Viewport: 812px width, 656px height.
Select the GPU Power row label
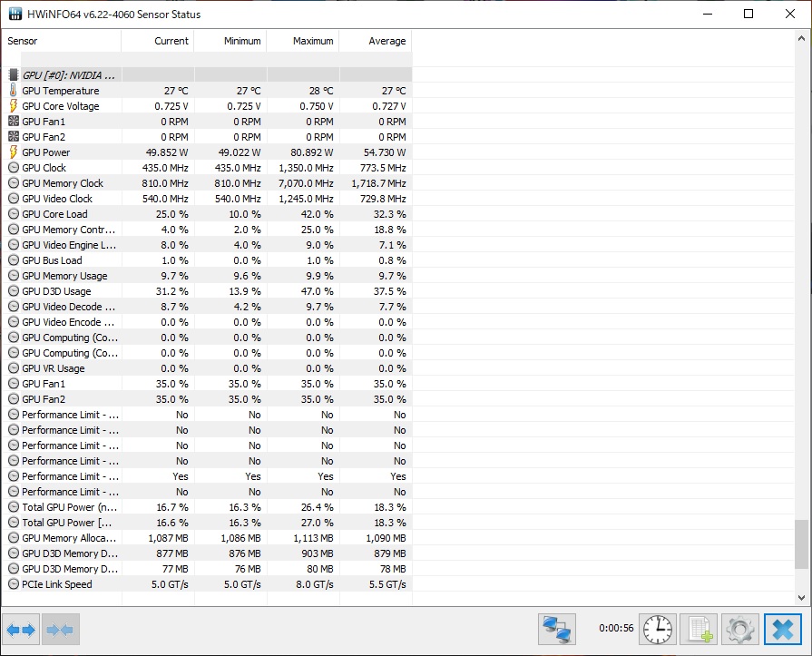point(45,152)
